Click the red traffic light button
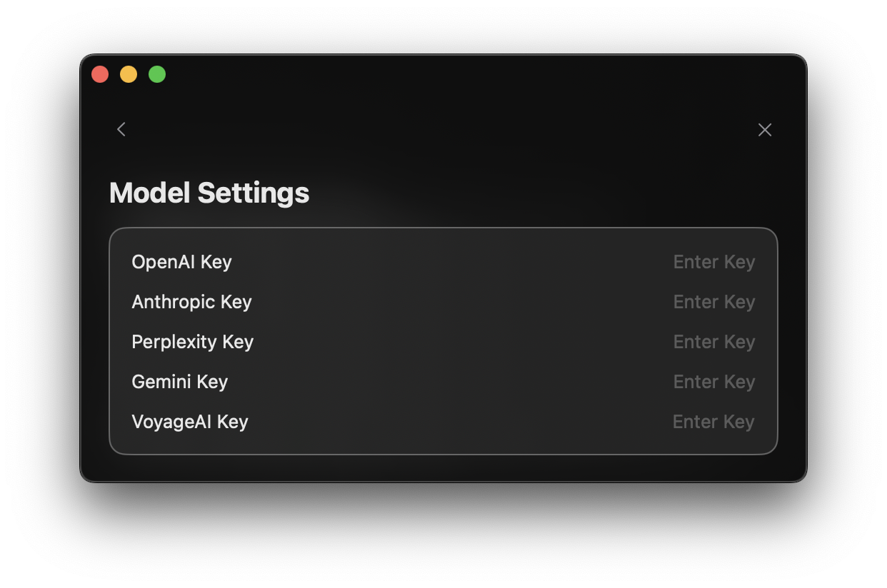The width and height of the screenshot is (887, 588). coord(100,73)
